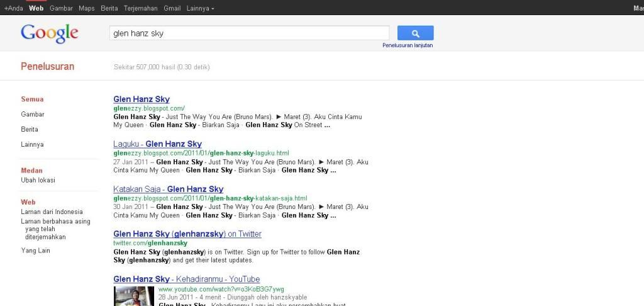The height and width of the screenshot is (306, 644).
Task: Select Semua in the left sidebar
Action: tap(32, 99)
